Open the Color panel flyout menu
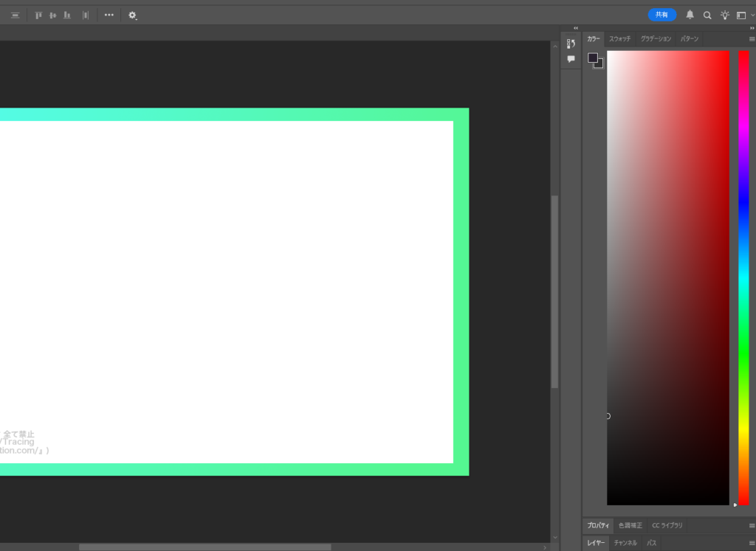 tap(752, 39)
